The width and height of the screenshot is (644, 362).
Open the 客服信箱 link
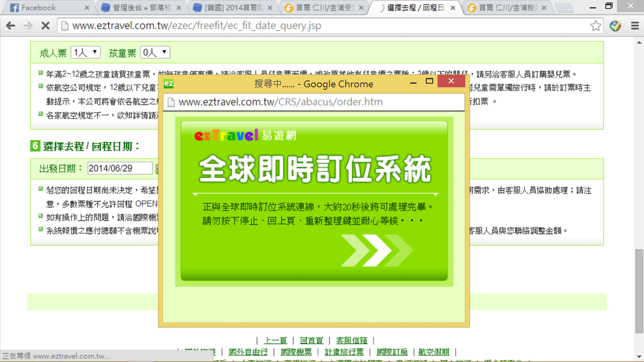352,341
